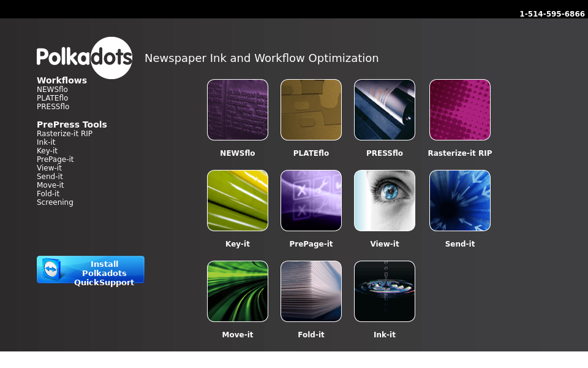The width and height of the screenshot is (588, 368).
Task: Click the Ink-it label under the tile
Action: pyautogui.click(x=385, y=335)
